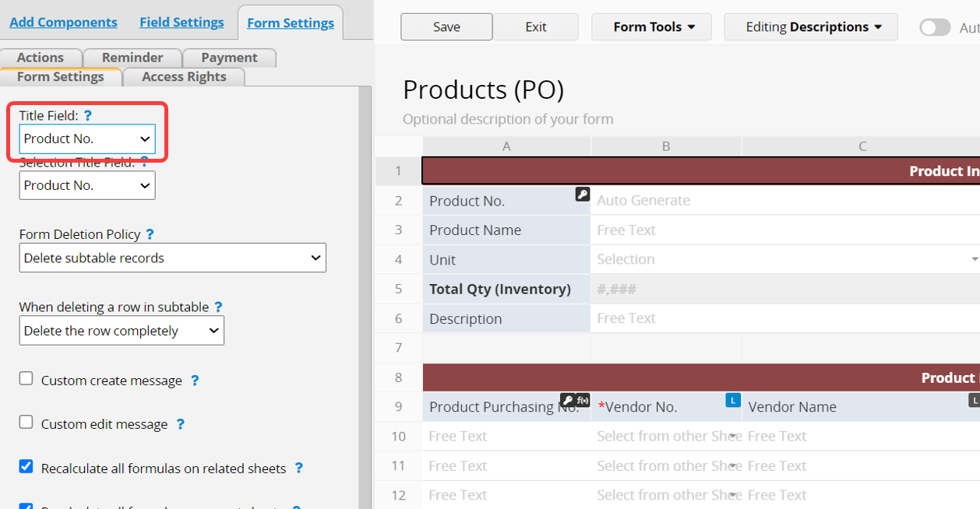Click the Auto Generate field cell
980x509 pixels.
click(x=785, y=201)
